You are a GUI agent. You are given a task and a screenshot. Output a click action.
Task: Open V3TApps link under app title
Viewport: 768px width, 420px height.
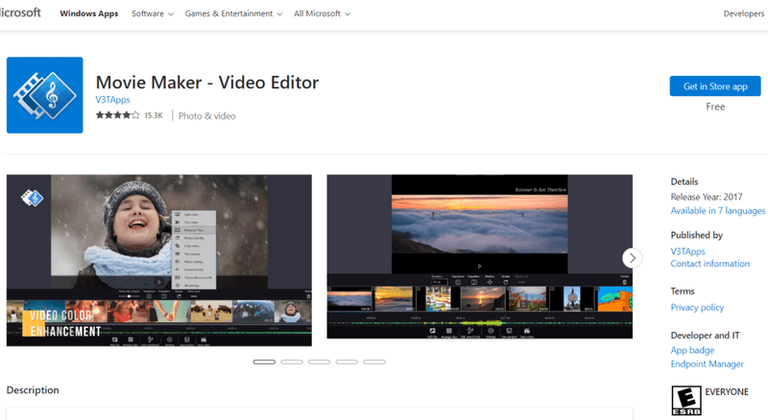[x=113, y=99]
